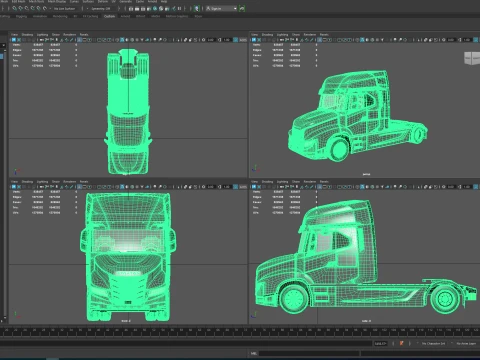
Task: Click the Gamma icon in top view panel
Action: (x=219, y=40)
